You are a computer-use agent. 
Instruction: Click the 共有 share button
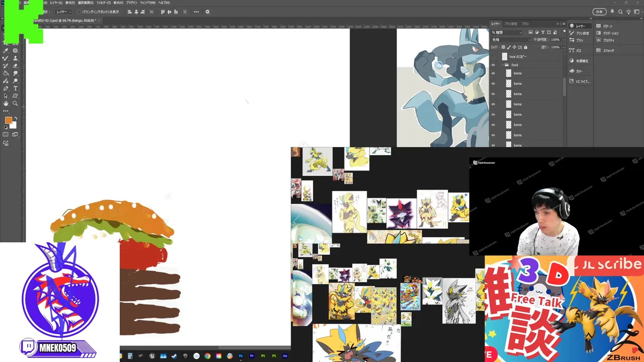pos(599,12)
